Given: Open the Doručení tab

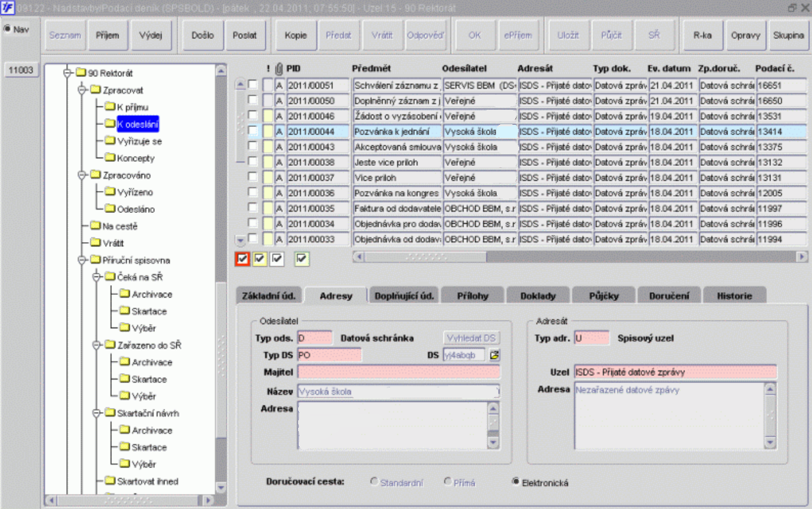Looking at the screenshot, I should [669, 295].
